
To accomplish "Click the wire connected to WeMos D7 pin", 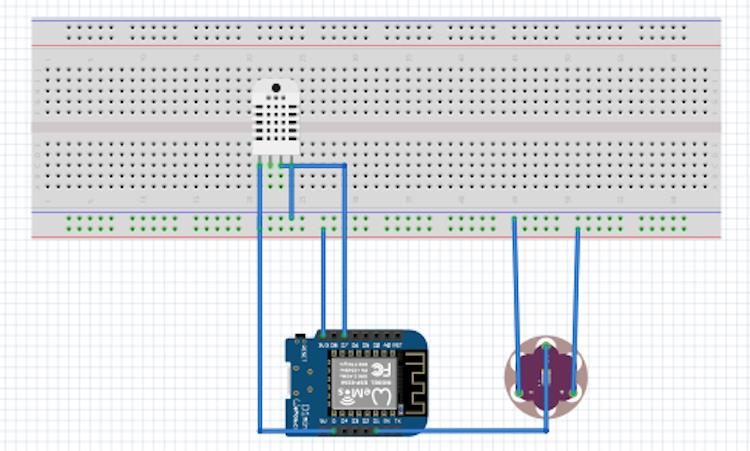I will coord(344,260).
